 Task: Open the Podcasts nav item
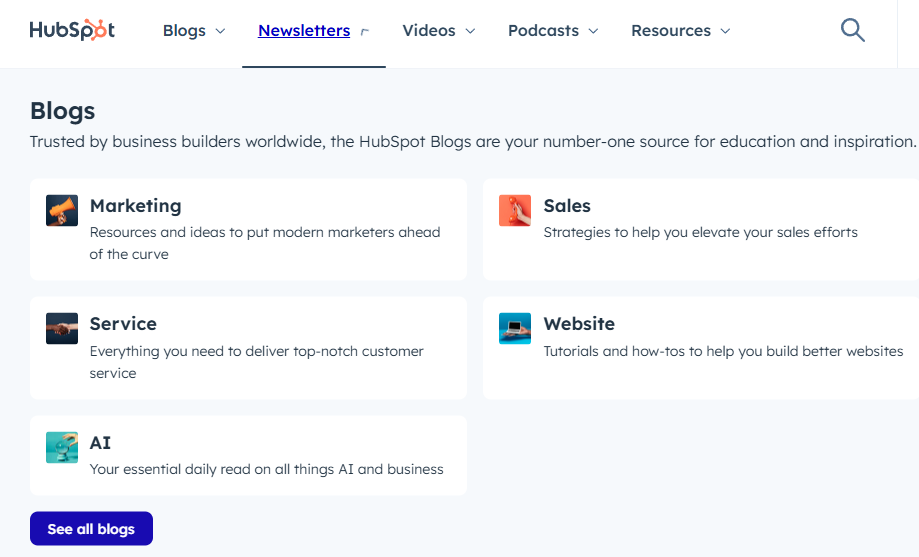543,30
